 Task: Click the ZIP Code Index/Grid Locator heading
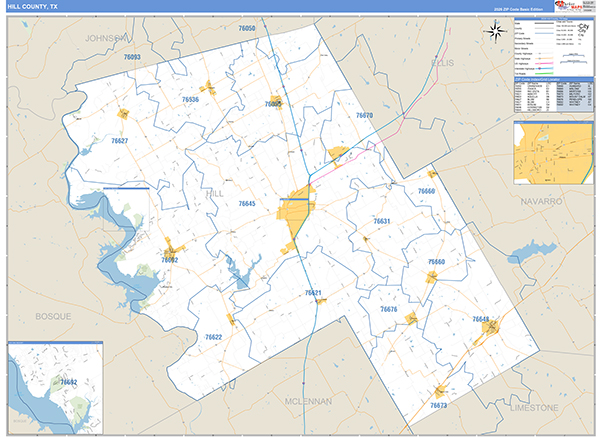[539, 79]
